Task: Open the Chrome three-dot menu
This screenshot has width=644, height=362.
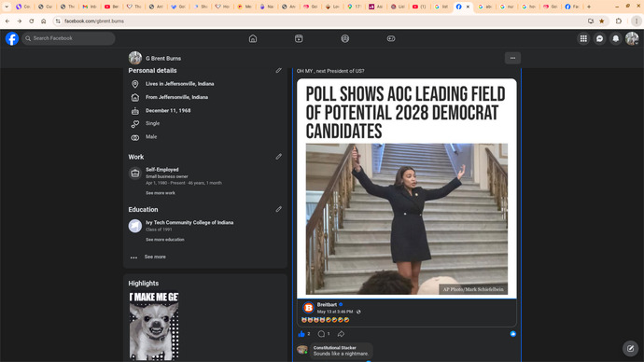Action: point(637,21)
